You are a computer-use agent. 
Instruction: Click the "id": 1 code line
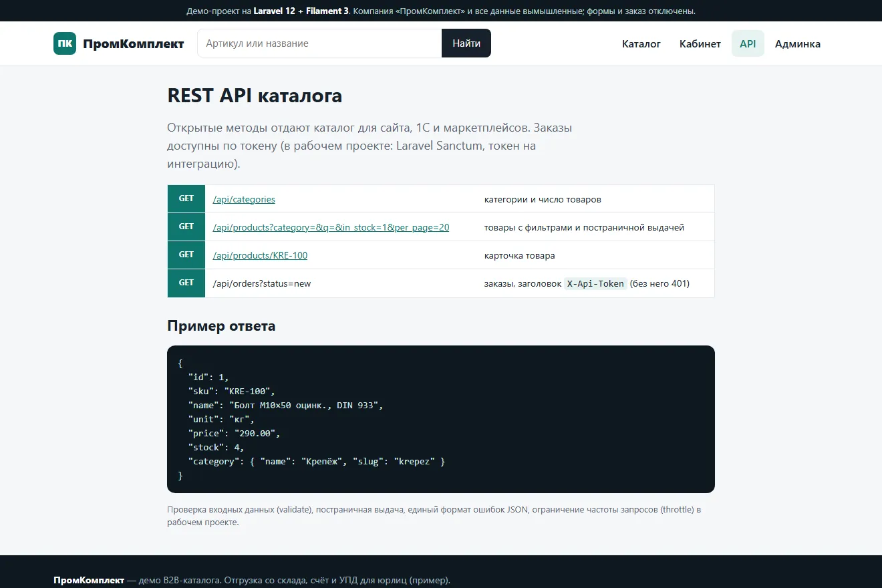coord(208,377)
